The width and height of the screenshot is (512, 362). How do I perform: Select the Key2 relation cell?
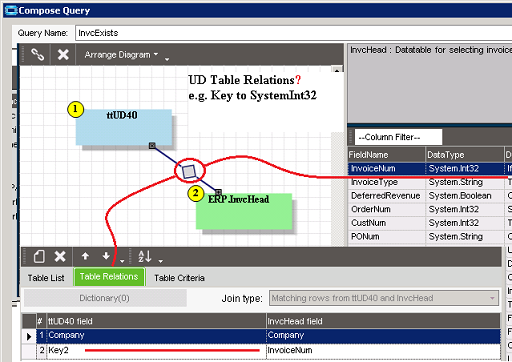[x=156, y=350]
